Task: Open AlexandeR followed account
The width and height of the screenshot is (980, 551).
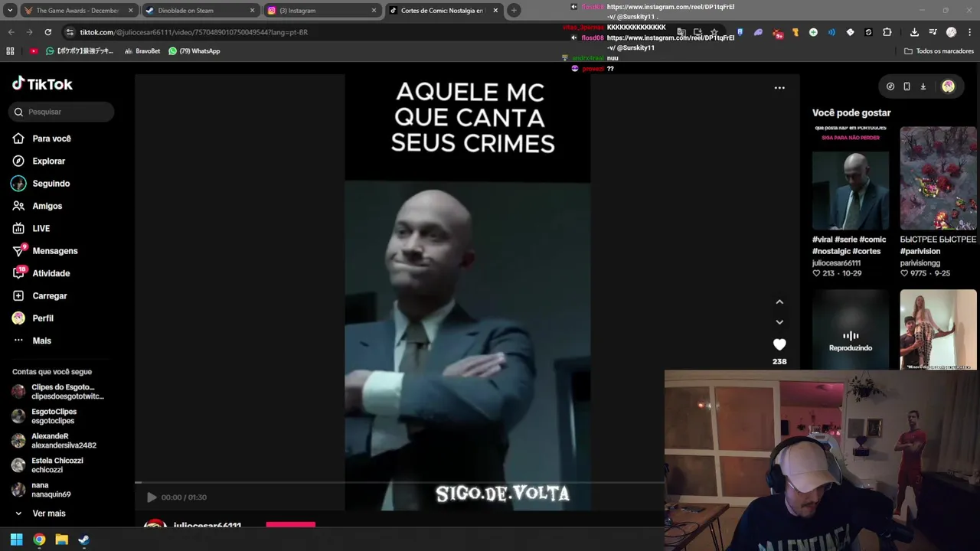Action: (x=54, y=441)
